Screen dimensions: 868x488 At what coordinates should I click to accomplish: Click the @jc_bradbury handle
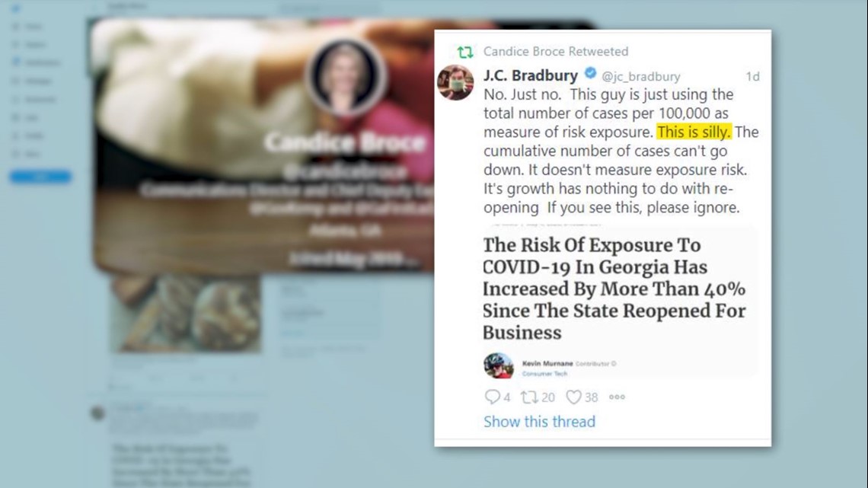641,76
